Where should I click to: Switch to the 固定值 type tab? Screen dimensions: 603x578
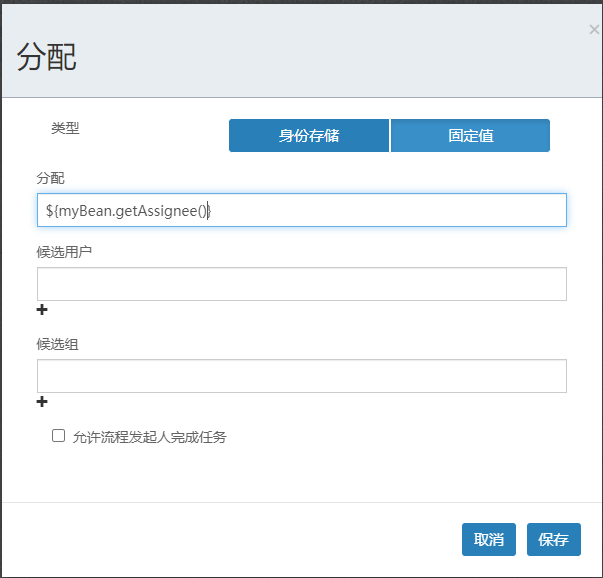(x=470, y=135)
